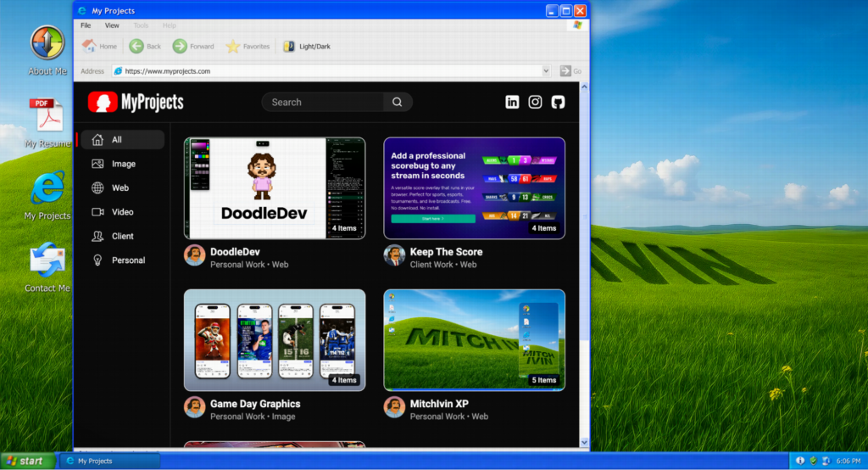Open the View menu
The height and width of the screenshot is (470, 868).
pos(112,25)
